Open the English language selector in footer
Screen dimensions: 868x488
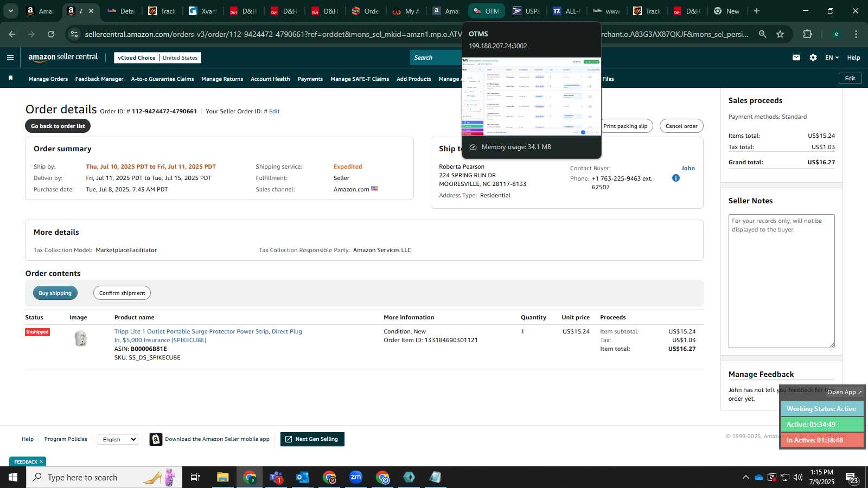118,439
